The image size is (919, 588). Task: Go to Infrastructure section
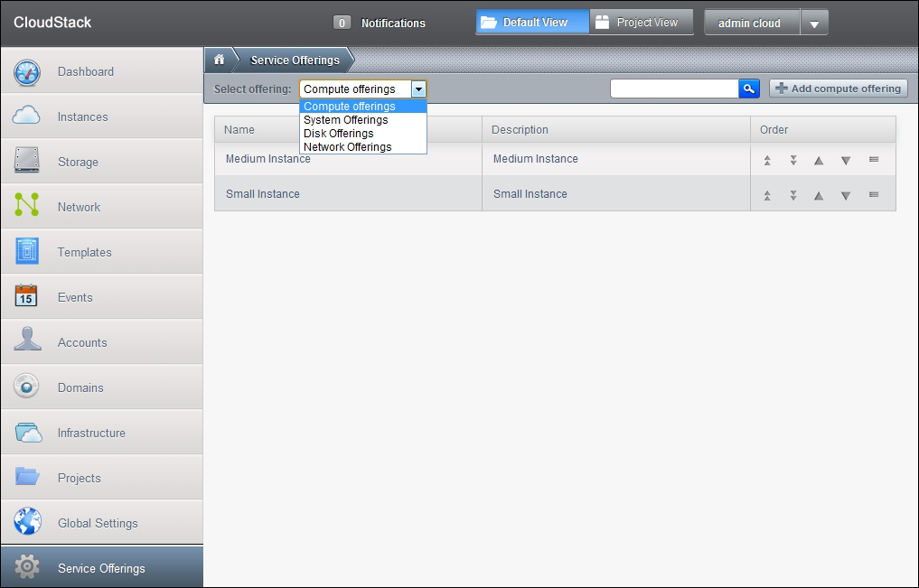[91, 433]
